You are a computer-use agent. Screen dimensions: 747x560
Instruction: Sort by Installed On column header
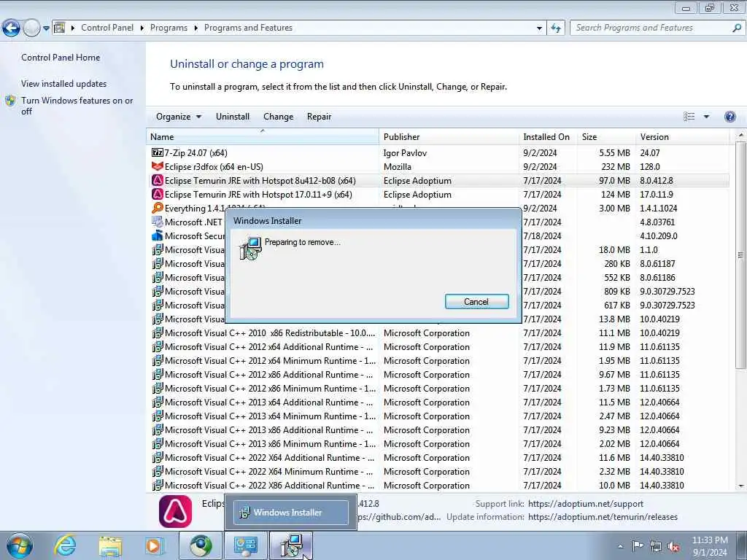(x=548, y=136)
